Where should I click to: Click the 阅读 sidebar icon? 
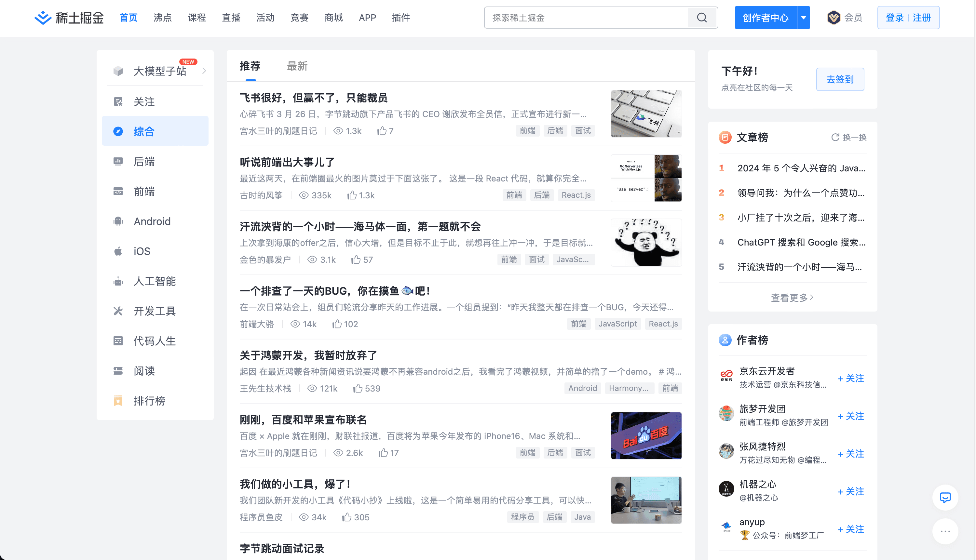pos(118,371)
